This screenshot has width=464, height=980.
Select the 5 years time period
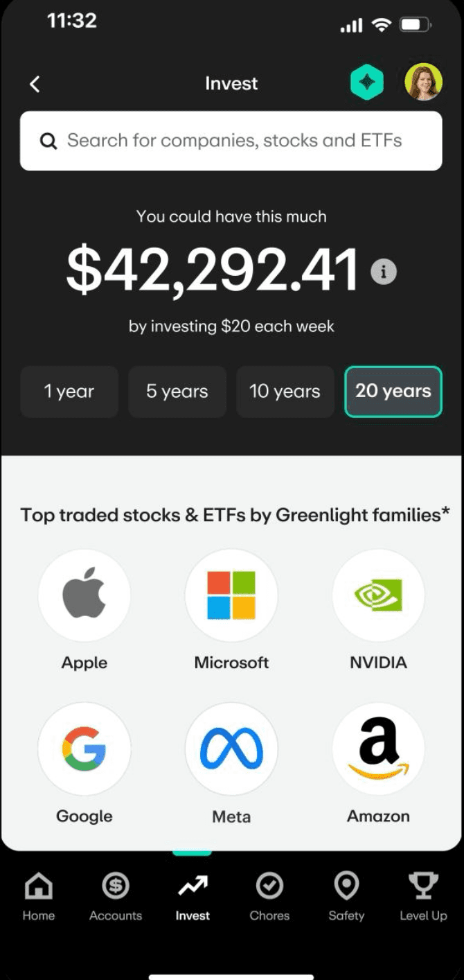pos(177,392)
